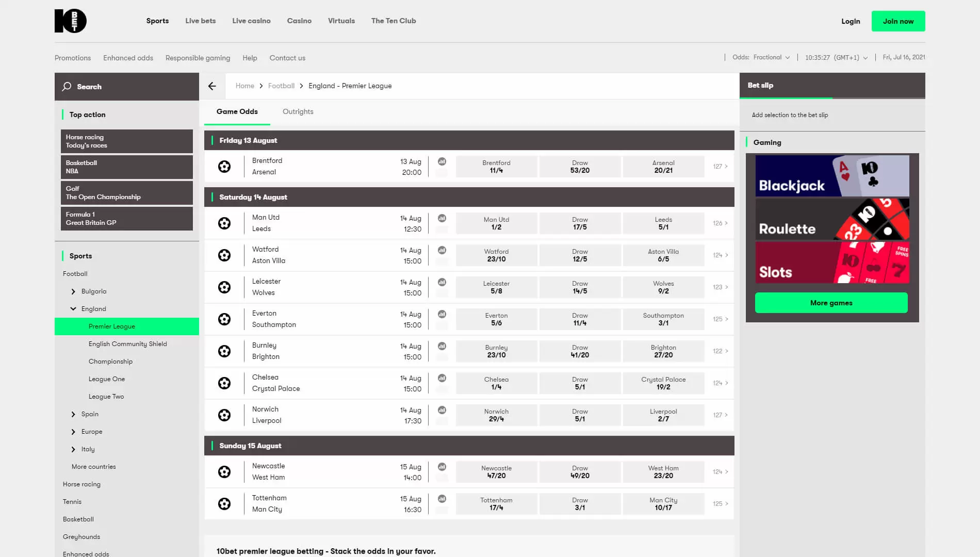Expand the Spain football category

73,414
